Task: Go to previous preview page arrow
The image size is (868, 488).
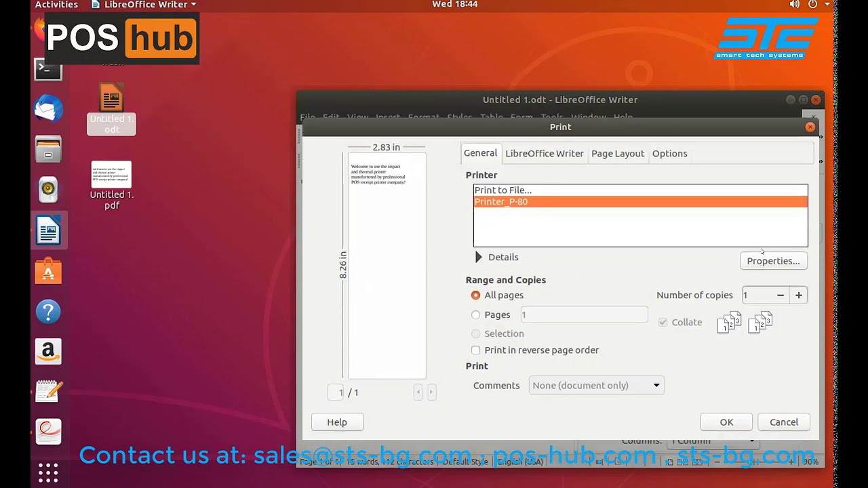Action: 418,392
